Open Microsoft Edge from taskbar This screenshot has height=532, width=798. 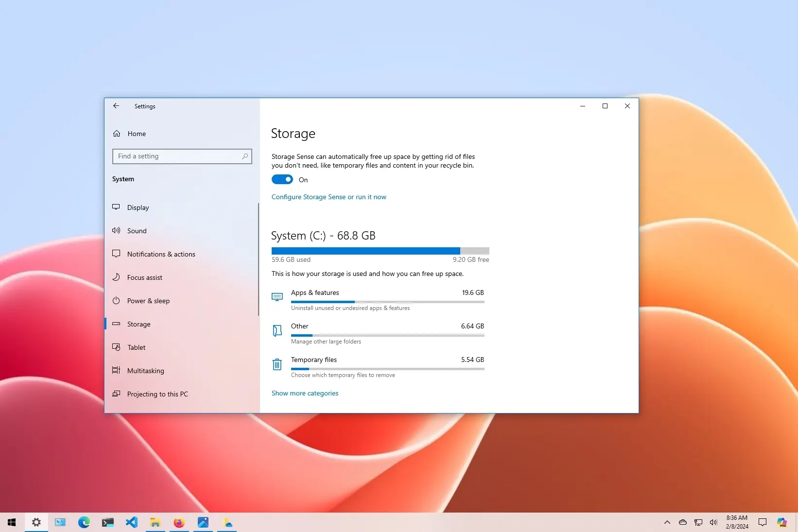point(84,522)
